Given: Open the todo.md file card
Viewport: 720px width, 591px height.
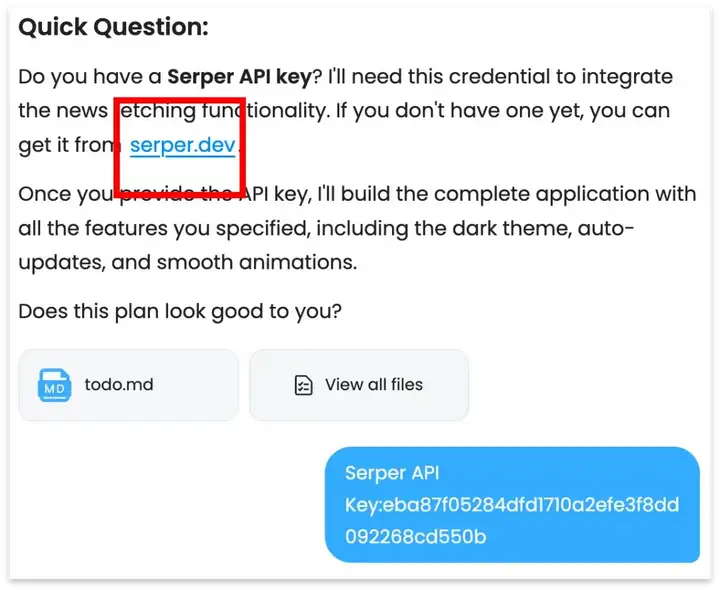Looking at the screenshot, I should pyautogui.click(x=129, y=385).
